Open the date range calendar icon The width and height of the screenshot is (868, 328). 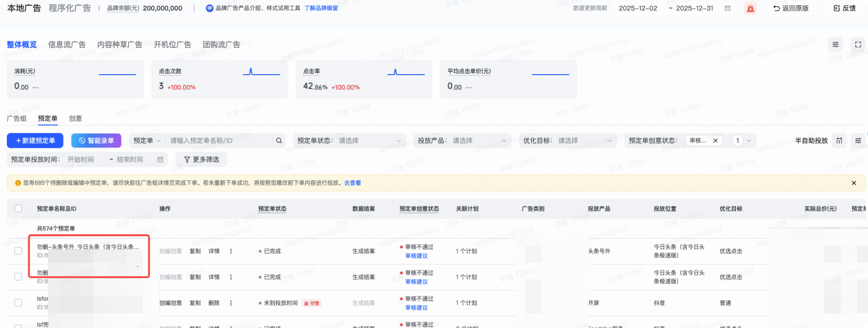point(727,8)
